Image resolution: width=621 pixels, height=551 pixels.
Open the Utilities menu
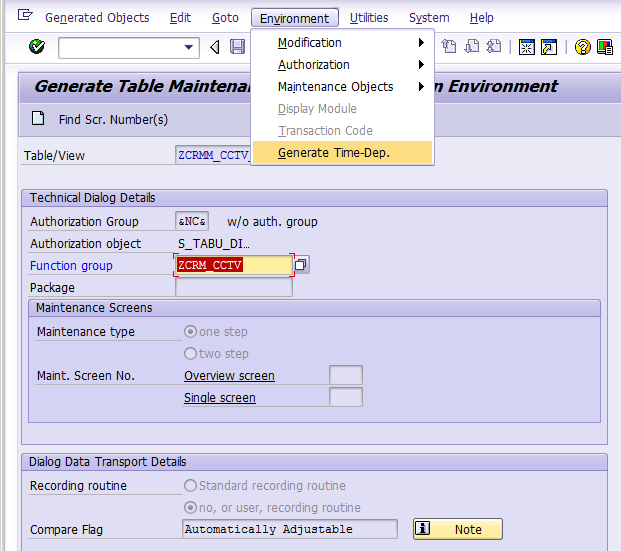coord(369,18)
